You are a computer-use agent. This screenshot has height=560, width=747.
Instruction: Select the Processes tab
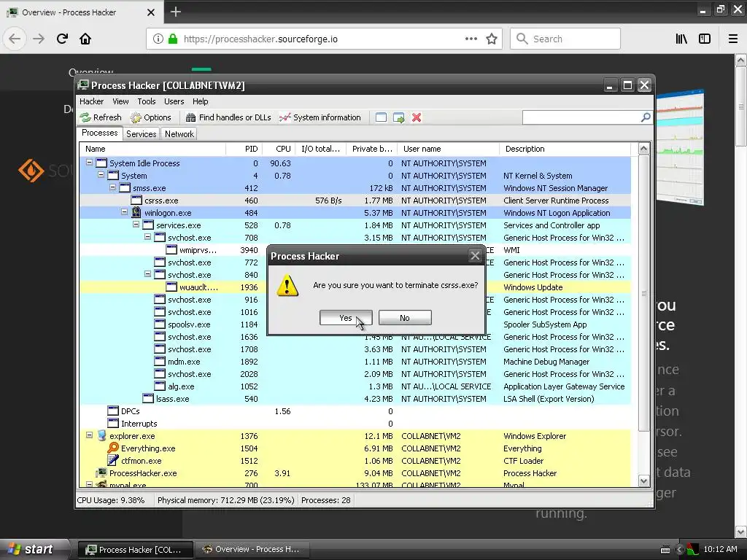point(99,133)
